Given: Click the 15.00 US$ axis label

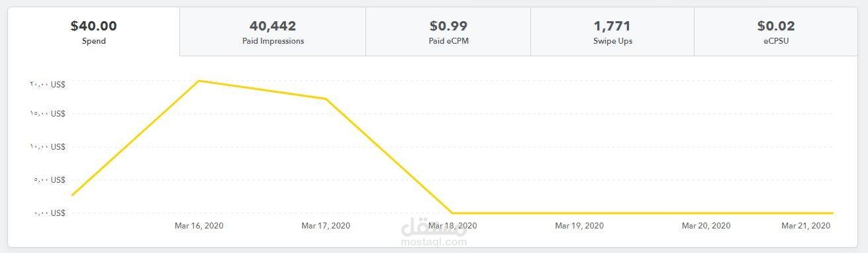Looking at the screenshot, I should (x=47, y=114).
